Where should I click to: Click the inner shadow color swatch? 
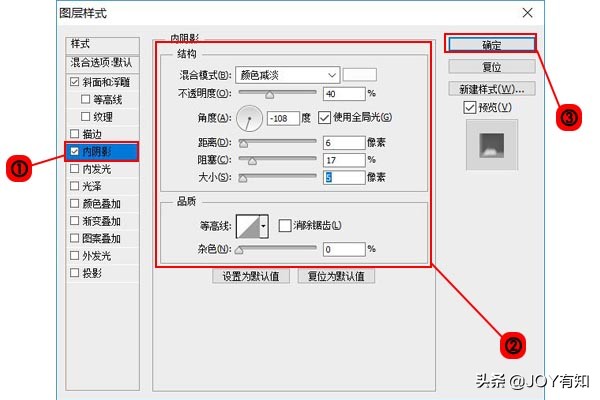point(359,75)
